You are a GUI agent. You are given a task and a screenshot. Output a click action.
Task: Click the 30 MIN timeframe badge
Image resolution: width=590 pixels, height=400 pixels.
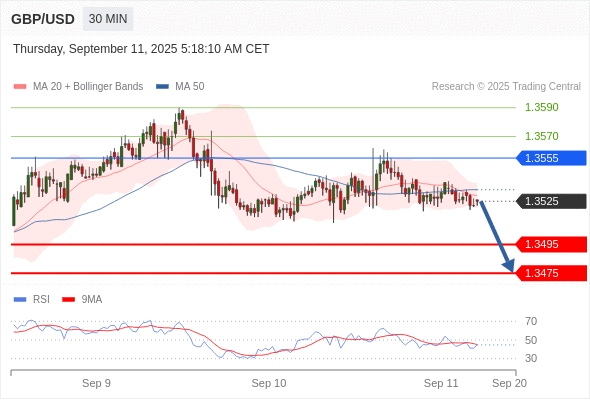(108, 19)
